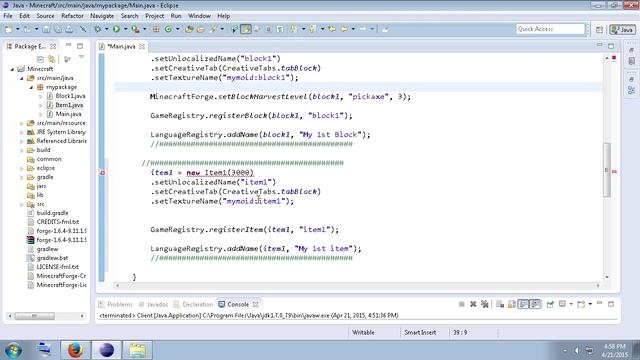Remove Launch with the console X icon

pyautogui.click(x=473, y=304)
